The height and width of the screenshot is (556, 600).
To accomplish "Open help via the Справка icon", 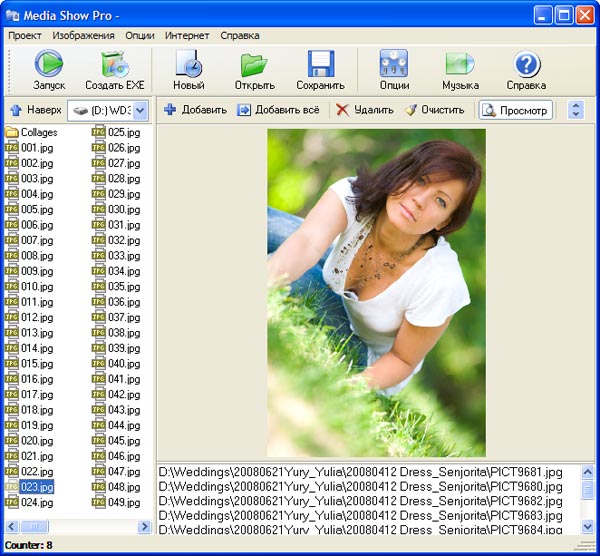I will [x=526, y=69].
